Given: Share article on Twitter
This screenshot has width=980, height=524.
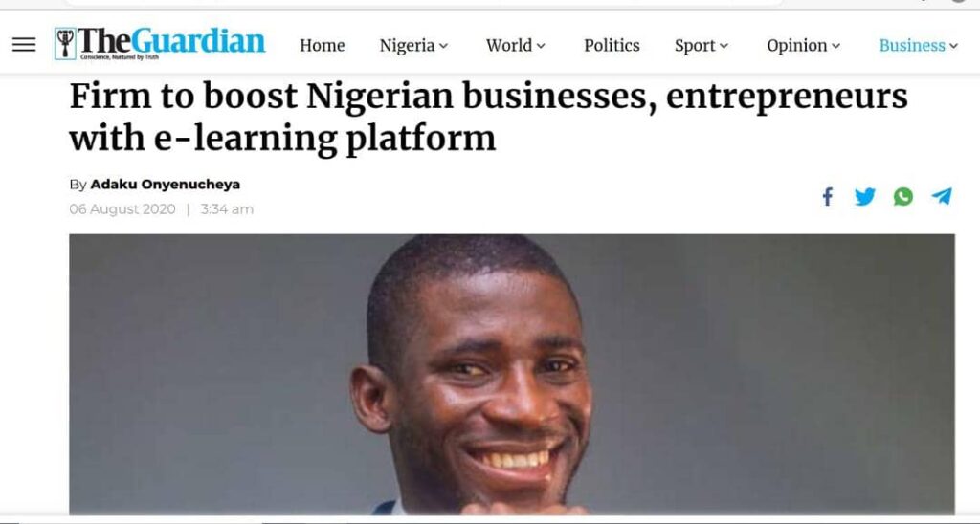Looking at the screenshot, I should (x=865, y=197).
